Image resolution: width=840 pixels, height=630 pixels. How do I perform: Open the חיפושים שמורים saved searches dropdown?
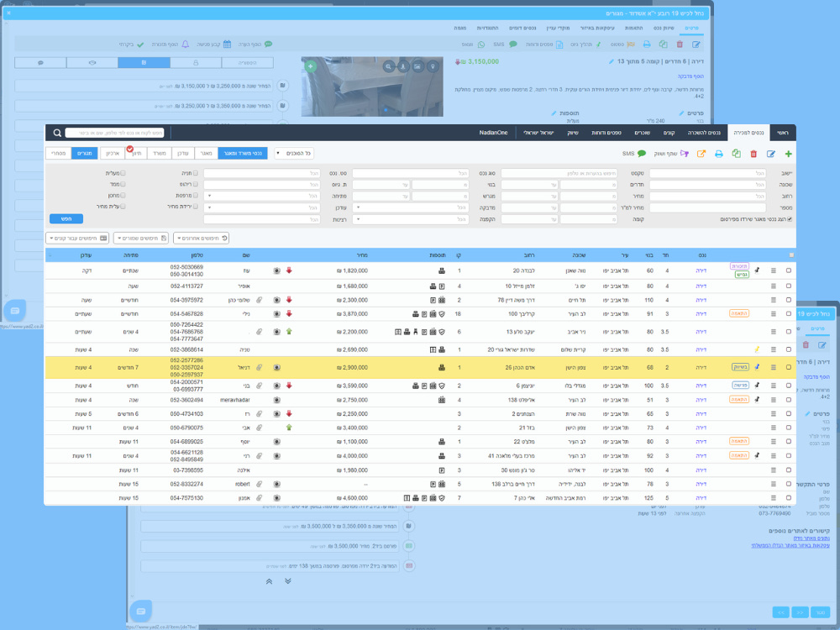pos(141,238)
